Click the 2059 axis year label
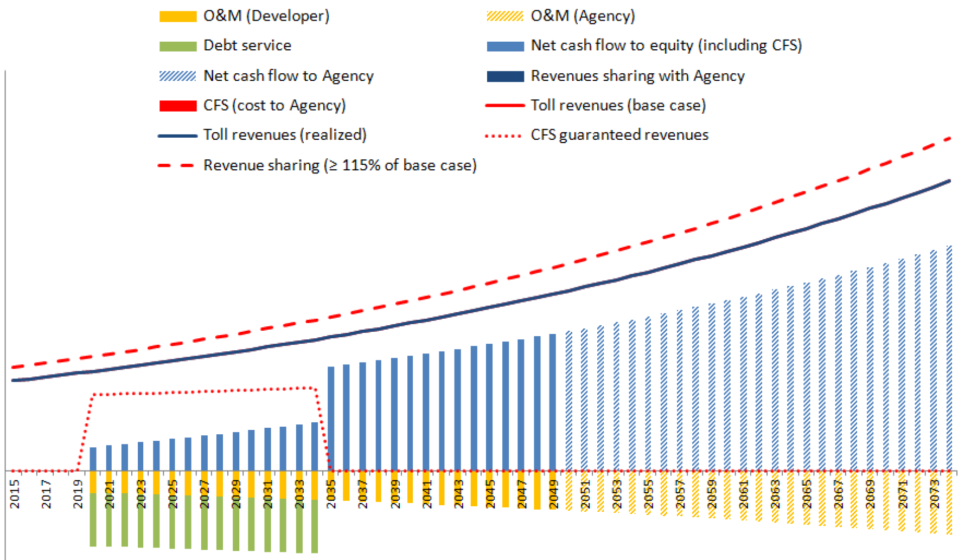 (712, 494)
